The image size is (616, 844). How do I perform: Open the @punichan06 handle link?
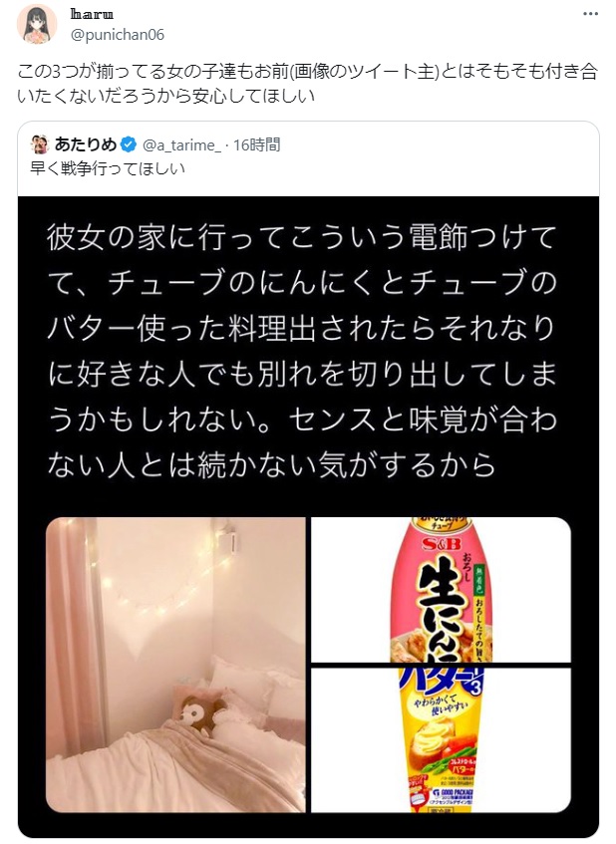118,35
